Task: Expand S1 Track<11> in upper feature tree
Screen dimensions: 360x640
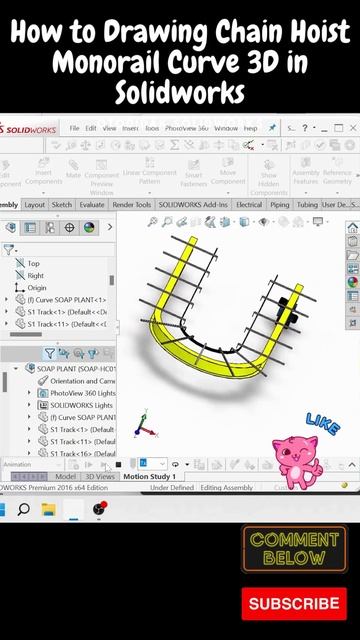Action: [x=6, y=324]
